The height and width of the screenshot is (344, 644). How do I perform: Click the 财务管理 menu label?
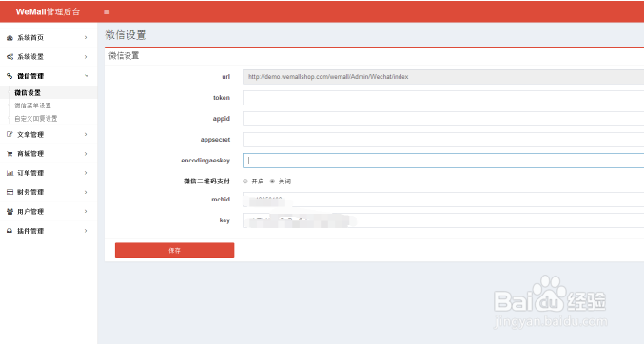[30, 192]
